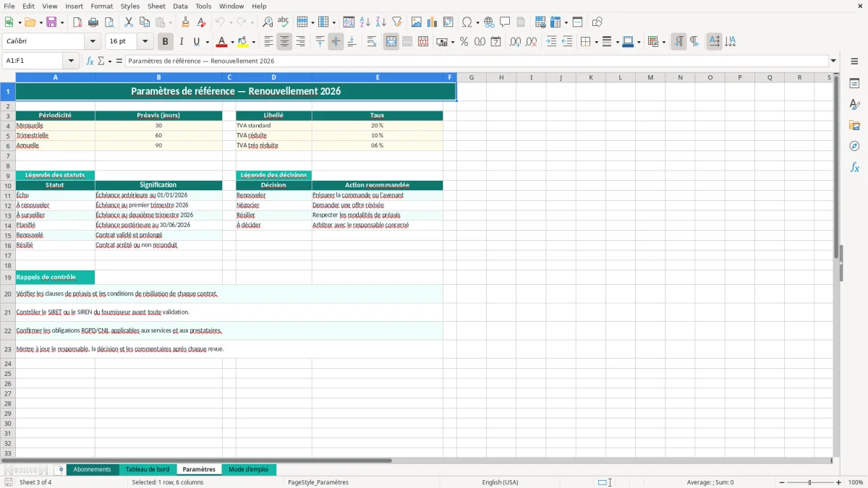This screenshot has width=868, height=488.
Task: Sort ascending icon
Action: (x=365, y=22)
